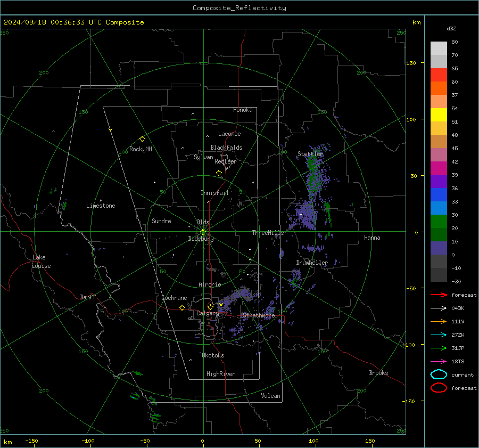The image size is (479, 448).
Task: Click the orange 111V arrow icon
Action: click(x=439, y=321)
